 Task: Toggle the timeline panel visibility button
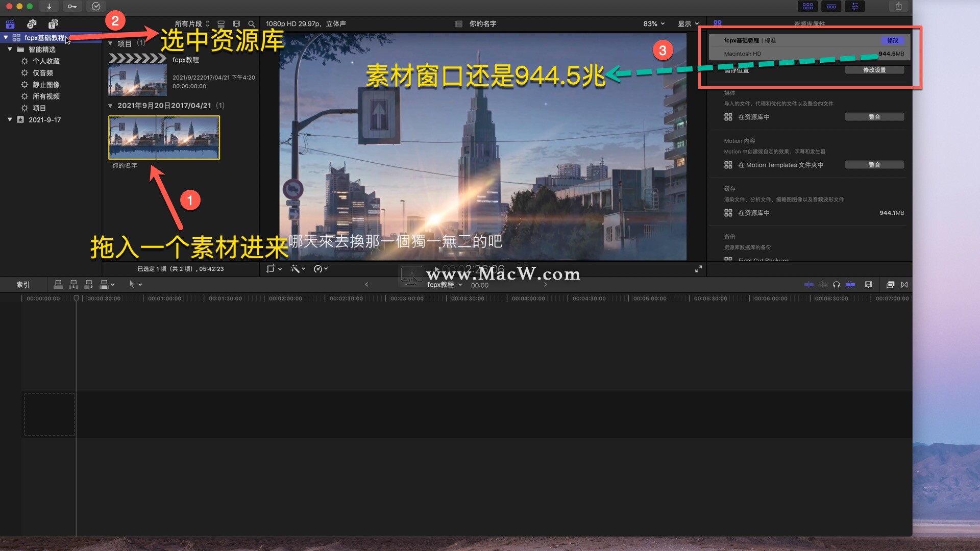831,6
